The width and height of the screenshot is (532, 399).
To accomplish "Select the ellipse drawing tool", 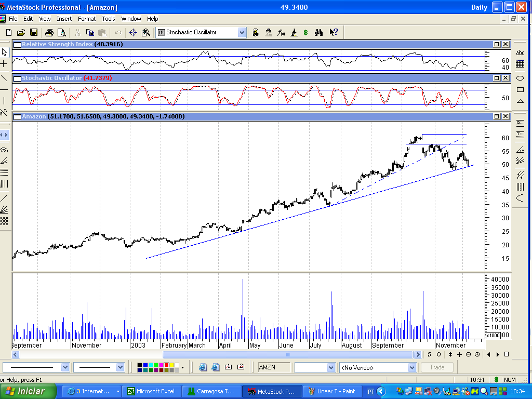I will pos(520,78).
